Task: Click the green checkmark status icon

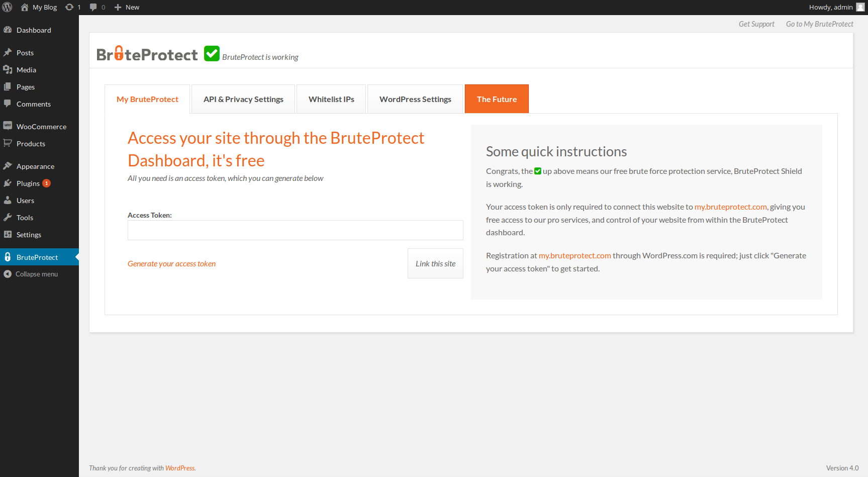Action: tap(212, 53)
